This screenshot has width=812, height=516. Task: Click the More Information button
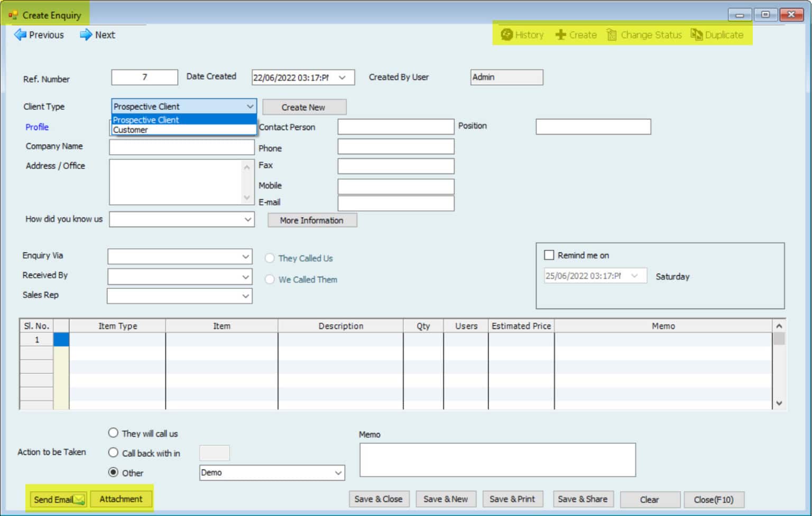tap(312, 220)
